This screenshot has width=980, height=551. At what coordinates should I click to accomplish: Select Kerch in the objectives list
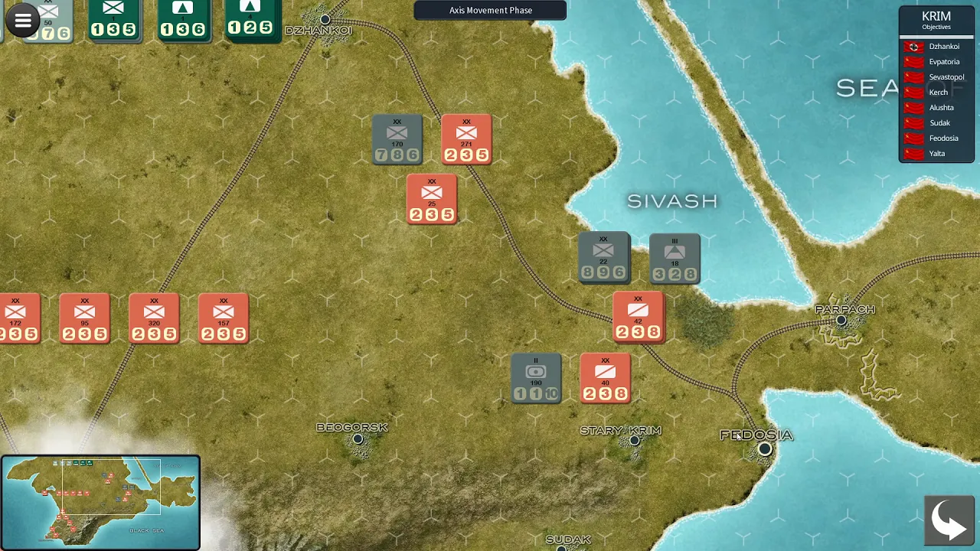coord(938,93)
